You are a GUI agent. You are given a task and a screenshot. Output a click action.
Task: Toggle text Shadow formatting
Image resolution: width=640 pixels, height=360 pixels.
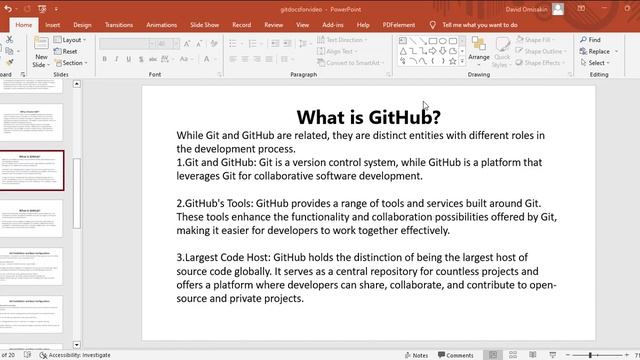click(x=141, y=59)
